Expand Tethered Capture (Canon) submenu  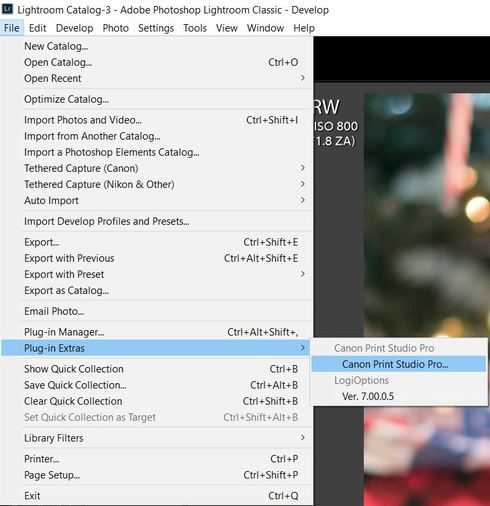(157, 168)
